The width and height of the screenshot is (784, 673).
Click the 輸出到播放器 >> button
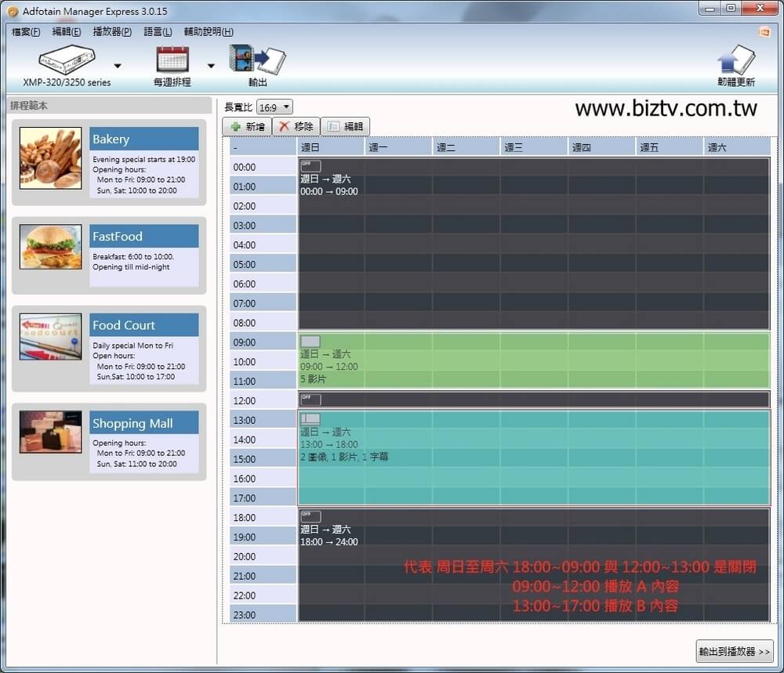click(x=734, y=651)
